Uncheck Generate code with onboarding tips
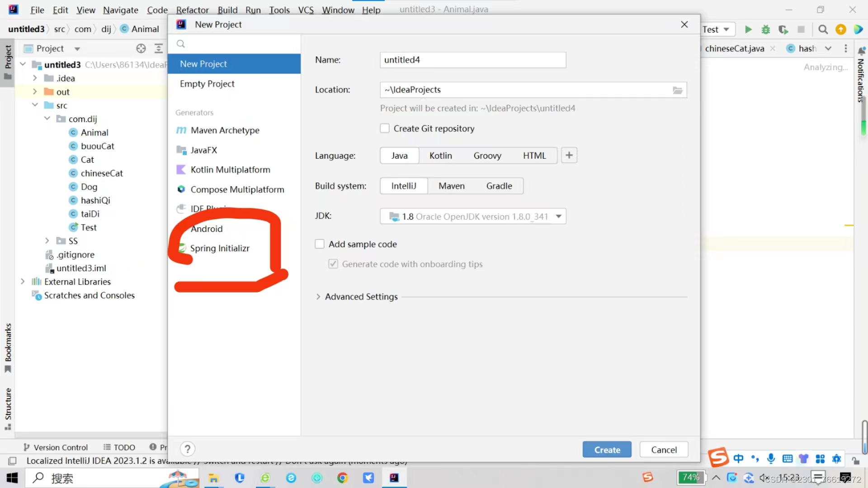 pos(333,264)
